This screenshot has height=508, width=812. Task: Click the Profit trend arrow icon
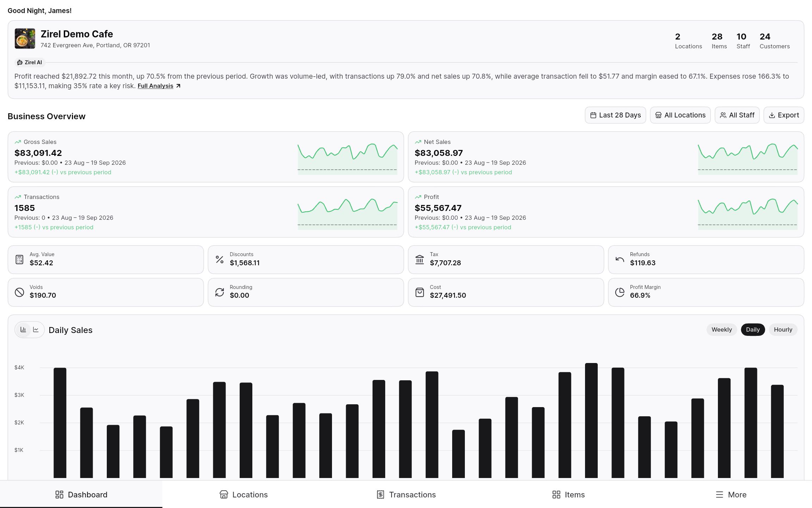[x=418, y=197]
